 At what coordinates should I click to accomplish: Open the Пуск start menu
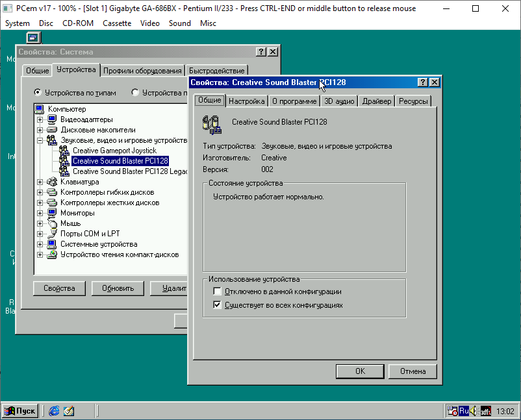click(x=20, y=411)
